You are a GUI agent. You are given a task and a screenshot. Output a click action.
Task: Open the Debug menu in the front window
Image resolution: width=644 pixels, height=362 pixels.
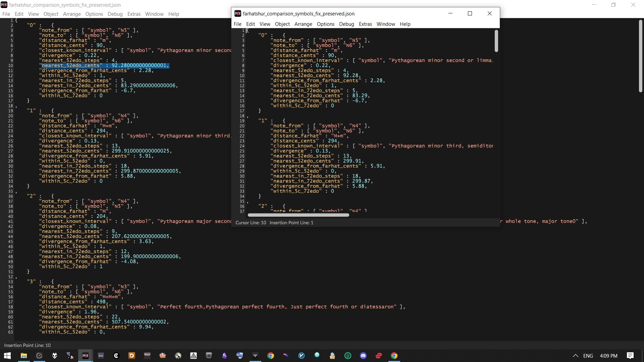point(346,24)
